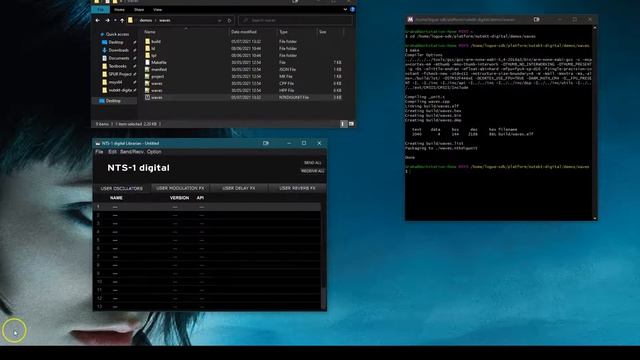Switch to USER OSCILLATORS tab
The width and height of the screenshot is (640, 360).
[122, 189]
